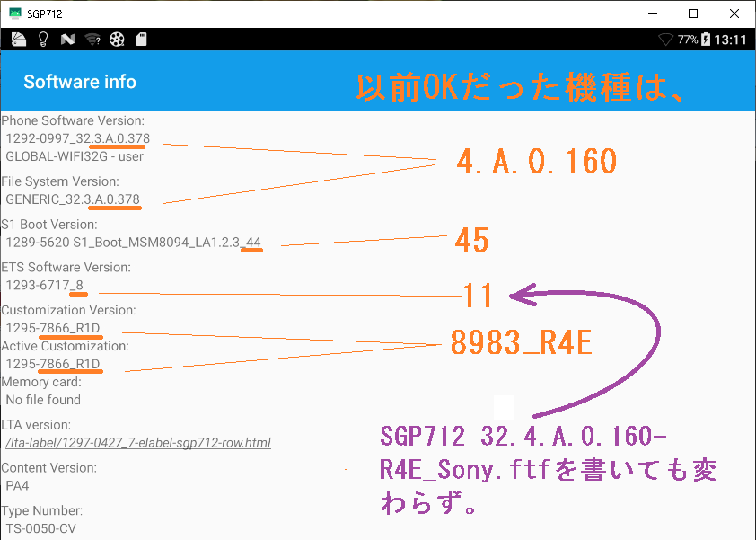Tap the empty Wi-Fi signal icon near battery
Viewport: 756px width, 540px height.
[x=666, y=40]
